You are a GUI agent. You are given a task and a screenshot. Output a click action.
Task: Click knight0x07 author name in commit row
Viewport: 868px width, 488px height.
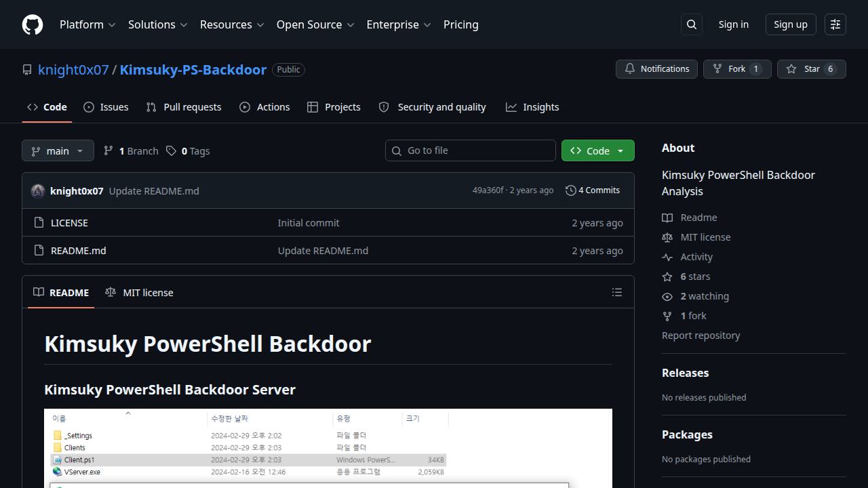tap(77, 191)
